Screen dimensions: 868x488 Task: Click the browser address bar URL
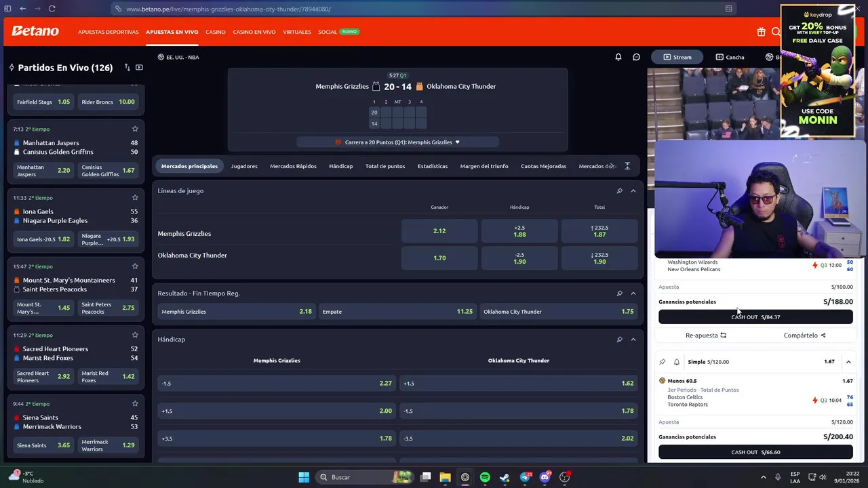229,9
